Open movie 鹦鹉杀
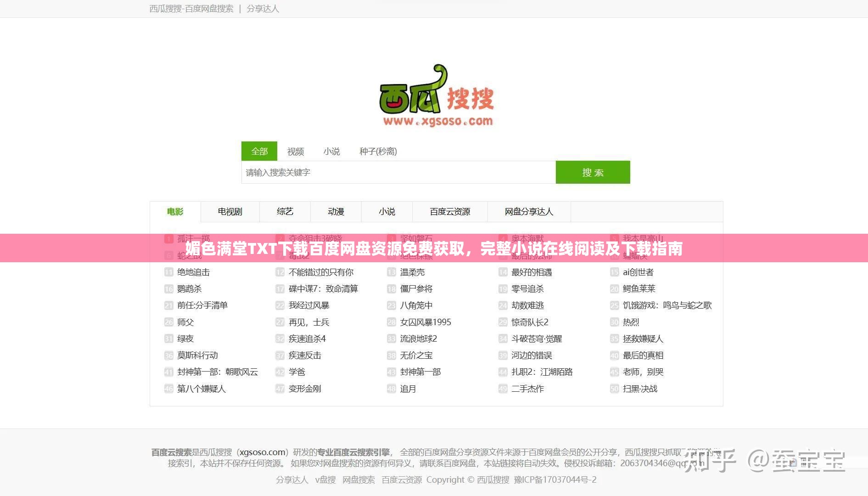 point(189,289)
